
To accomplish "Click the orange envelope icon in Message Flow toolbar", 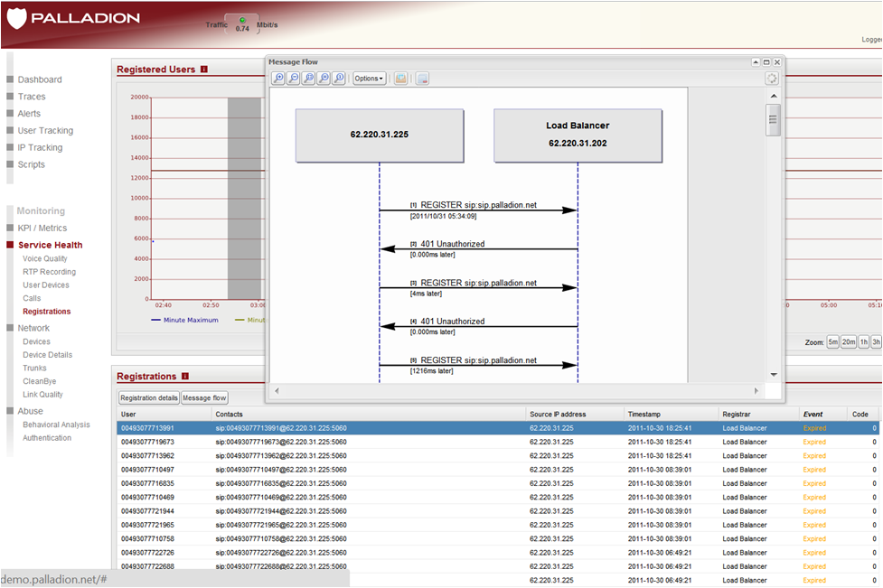I will (x=401, y=79).
